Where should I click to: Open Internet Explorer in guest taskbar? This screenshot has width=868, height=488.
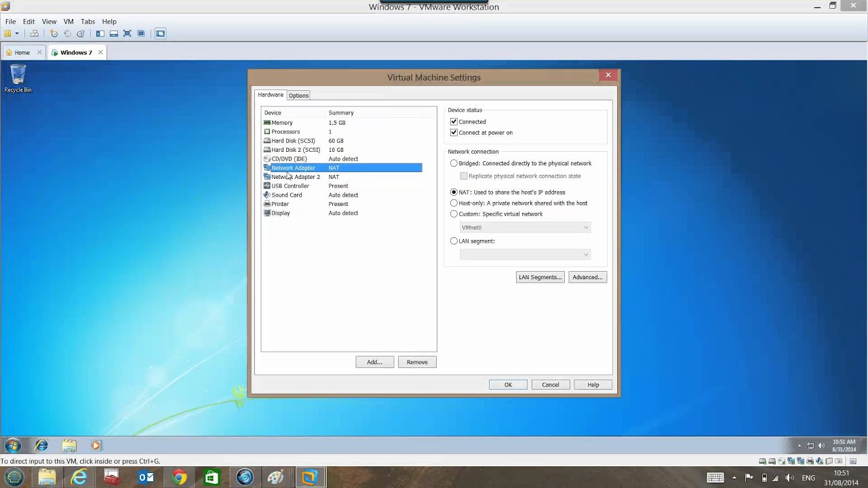click(x=41, y=445)
